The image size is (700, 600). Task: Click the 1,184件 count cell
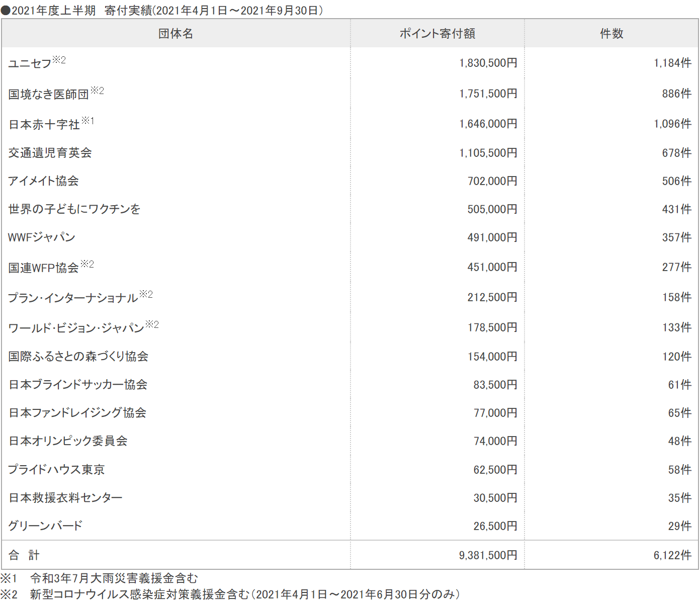[673, 63]
